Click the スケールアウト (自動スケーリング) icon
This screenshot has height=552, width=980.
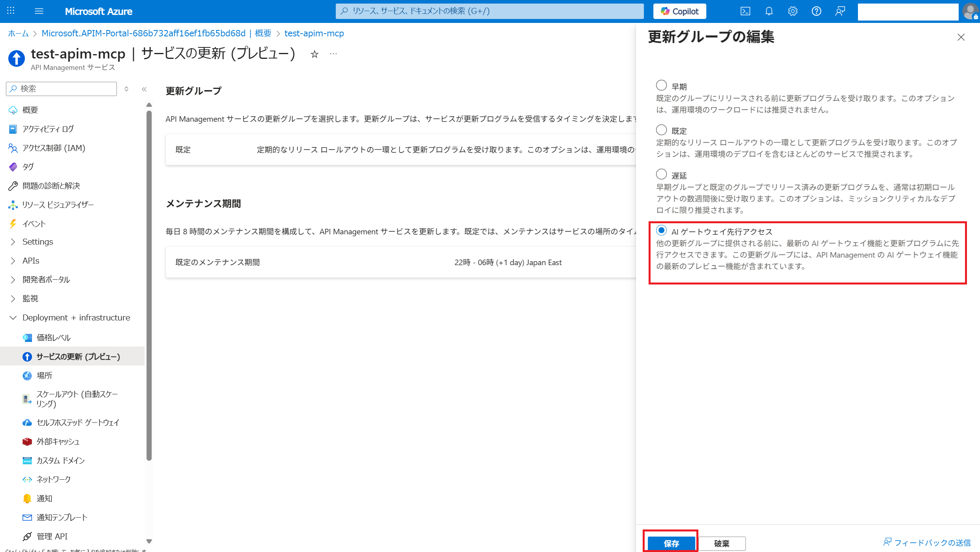[x=27, y=399]
